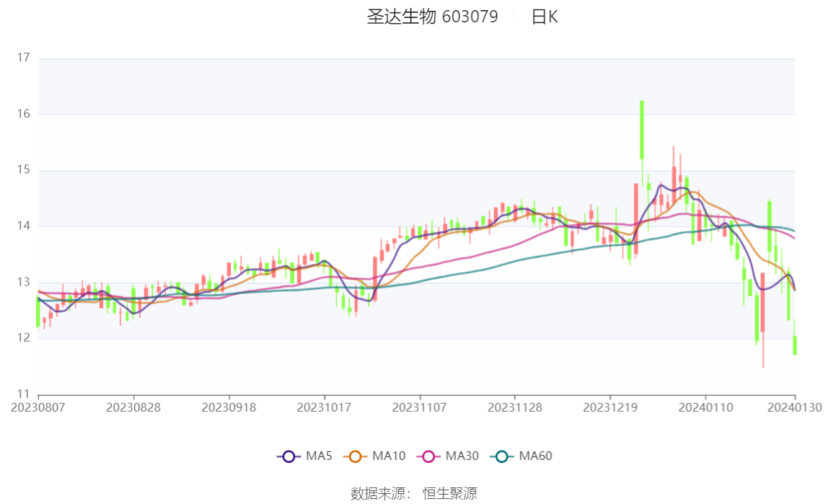Click the MA10 legend text label
Screen dimensions: 828x504
click(389, 456)
